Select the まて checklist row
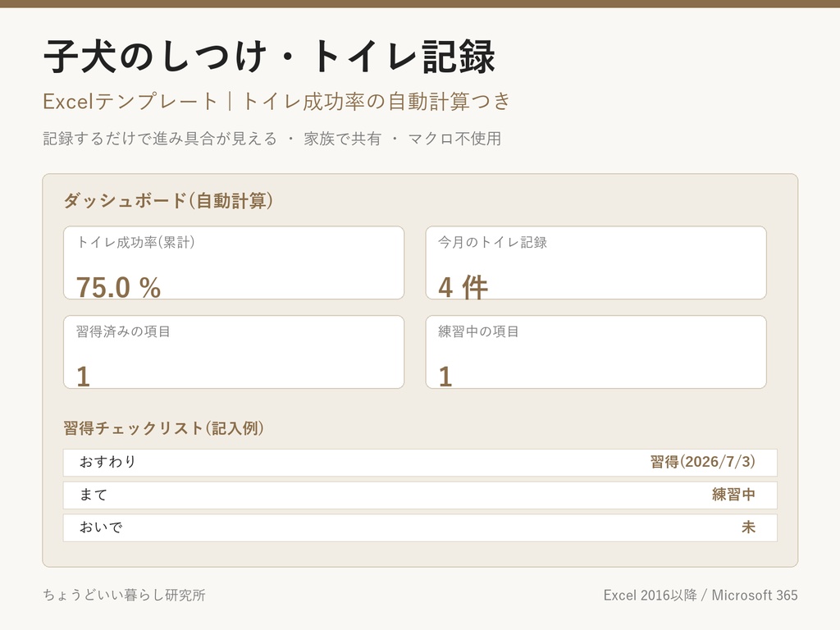Screen dimensions: 840x630 click(420, 495)
